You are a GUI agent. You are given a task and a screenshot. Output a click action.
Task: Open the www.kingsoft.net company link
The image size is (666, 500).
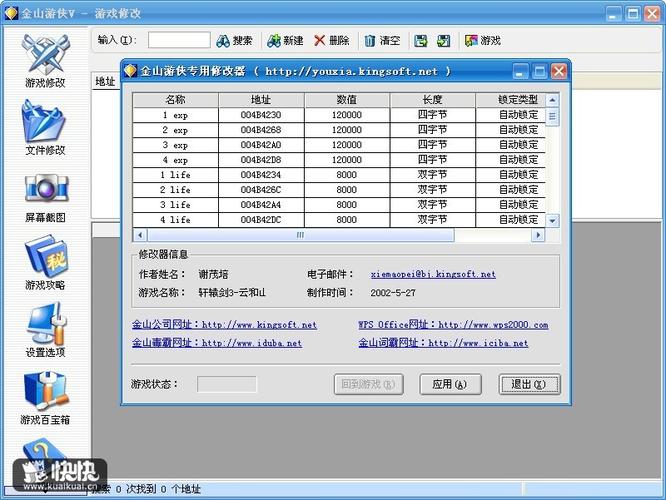tap(259, 325)
